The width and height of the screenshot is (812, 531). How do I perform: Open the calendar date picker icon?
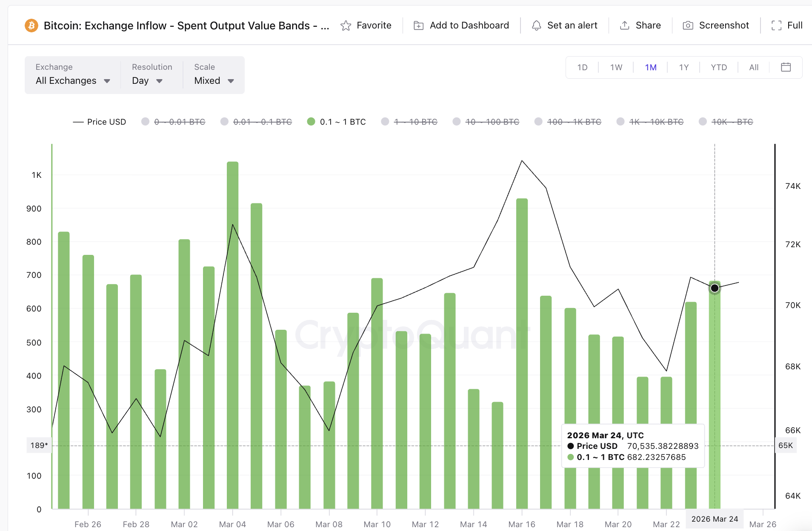tap(785, 67)
